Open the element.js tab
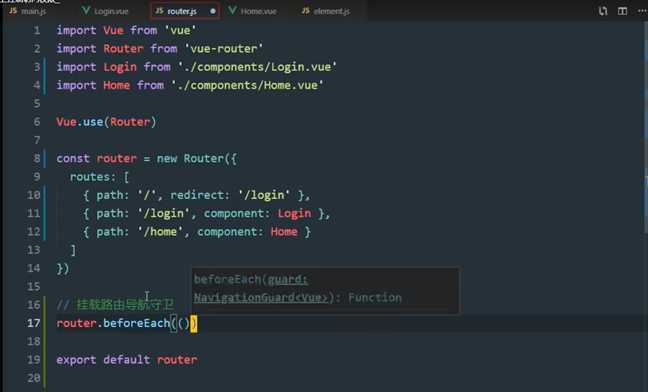648x392 pixels. [x=326, y=11]
